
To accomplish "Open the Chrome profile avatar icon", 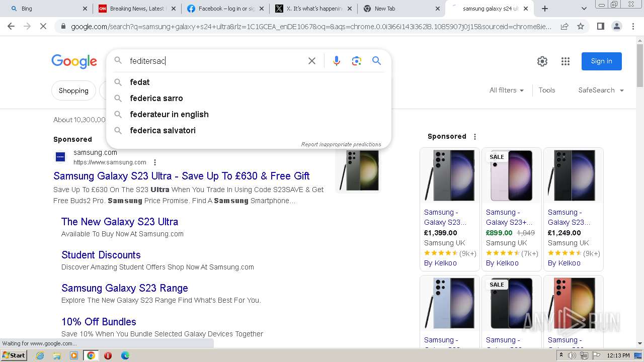I will pyautogui.click(x=617, y=26).
